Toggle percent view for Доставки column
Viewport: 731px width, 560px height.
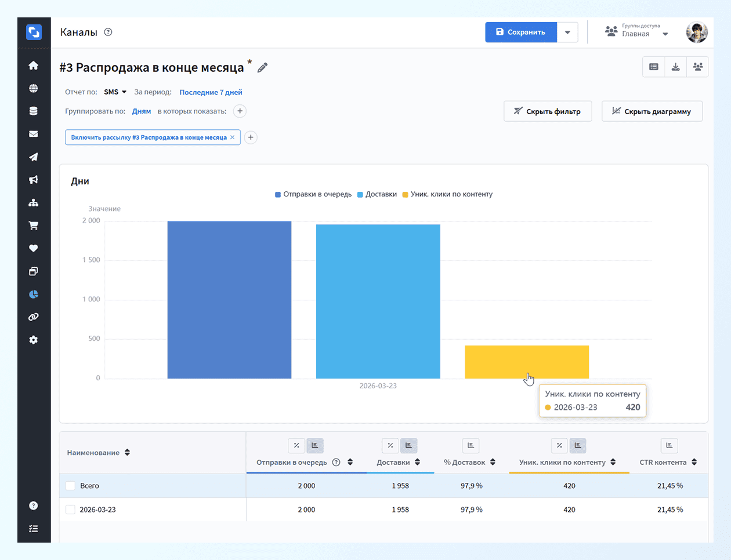tap(390, 446)
